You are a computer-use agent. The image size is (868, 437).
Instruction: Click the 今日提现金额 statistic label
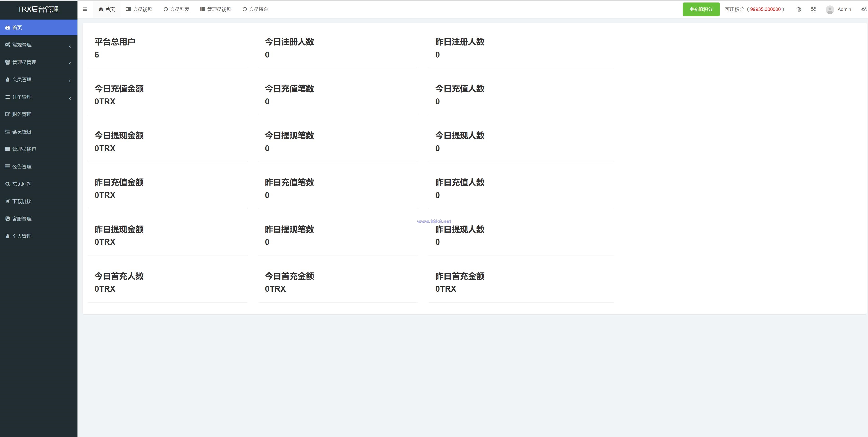[119, 136]
